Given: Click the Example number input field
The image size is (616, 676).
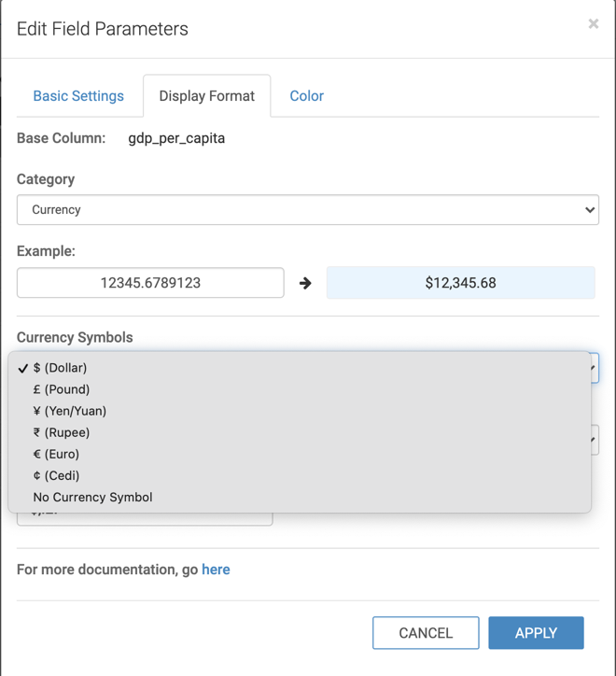Looking at the screenshot, I should click(150, 283).
